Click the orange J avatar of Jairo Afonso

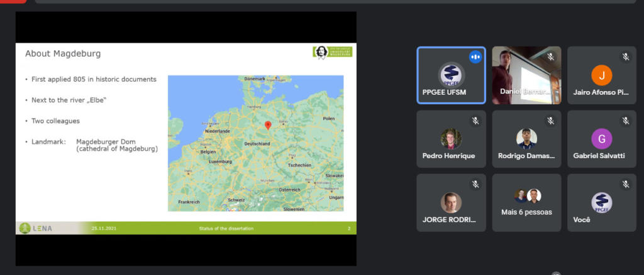(x=602, y=75)
